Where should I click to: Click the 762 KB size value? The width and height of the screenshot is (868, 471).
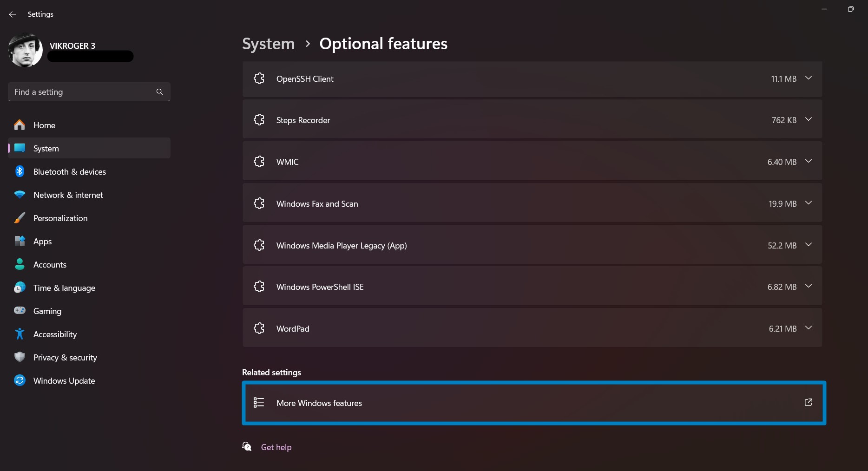784,120
